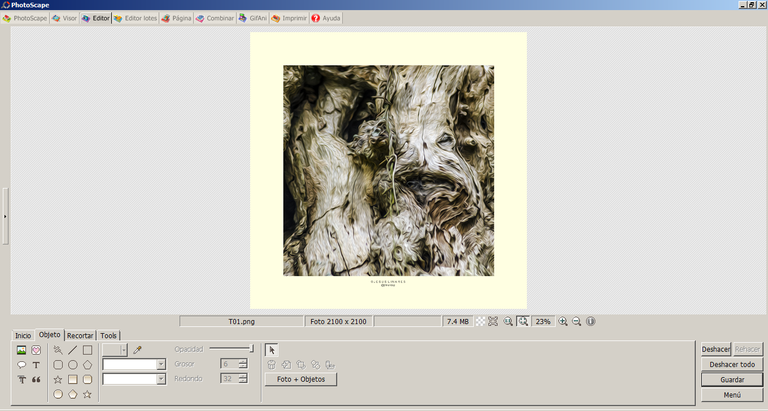Image resolution: width=768 pixels, height=411 pixels.
Task: Open the Tools tab
Action: click(x=108, y=336)
